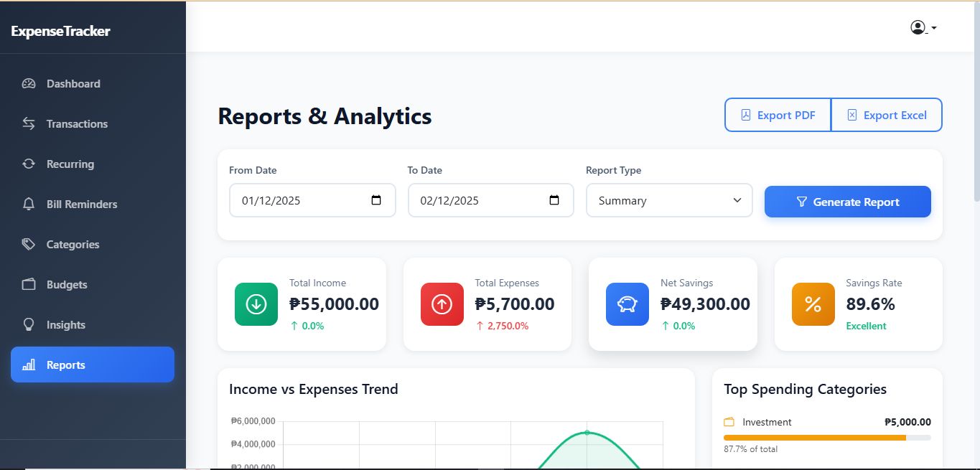Click the Savings Rate 89.6% value

[870, 304]
